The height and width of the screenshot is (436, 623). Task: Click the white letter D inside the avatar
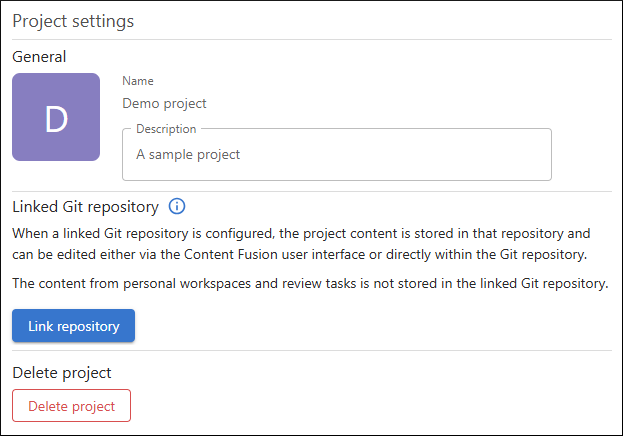tap(56, 118)
